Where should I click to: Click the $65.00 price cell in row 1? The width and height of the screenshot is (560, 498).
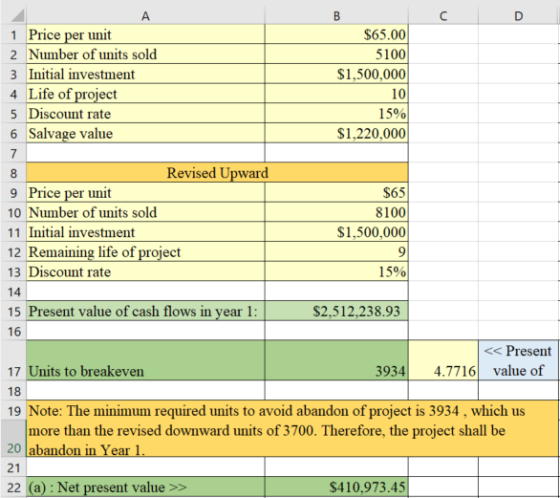pyautogui.click(x=336, y=34)
